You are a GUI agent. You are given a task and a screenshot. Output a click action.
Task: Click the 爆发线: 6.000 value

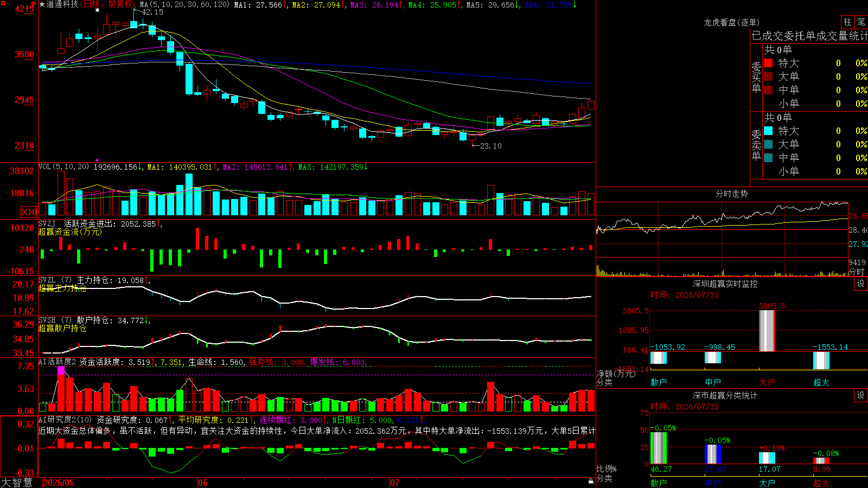[337, 362]
